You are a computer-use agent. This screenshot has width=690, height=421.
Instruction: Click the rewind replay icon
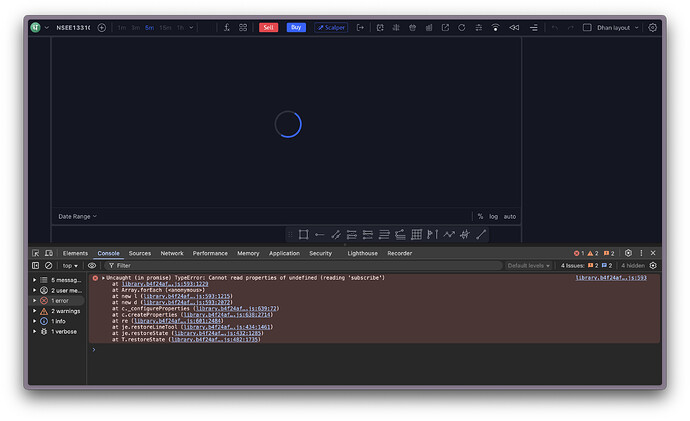(514, 27)
